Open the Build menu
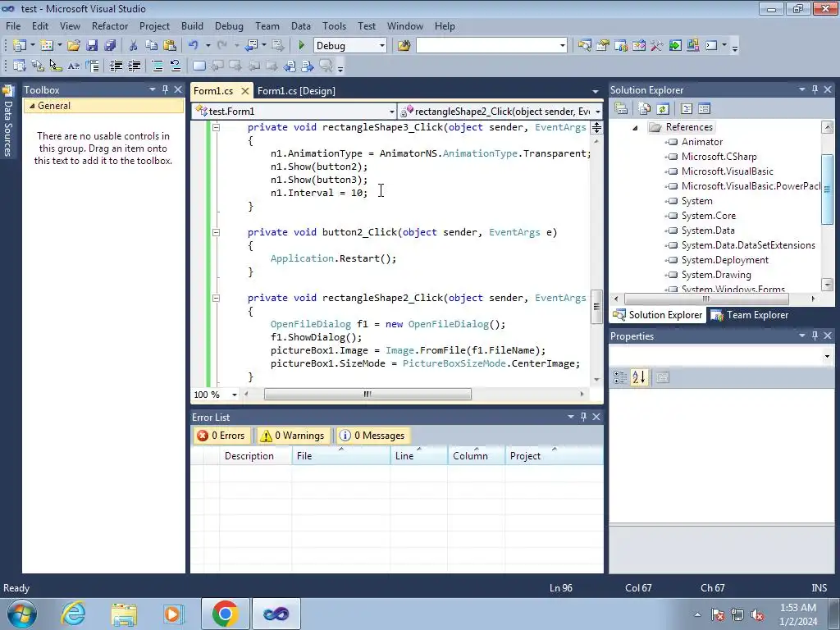 pos(192,25)
